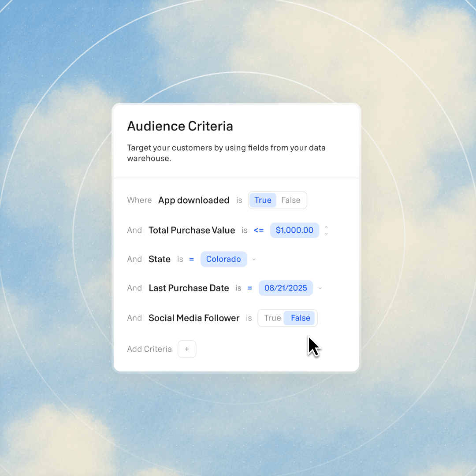Decrease Total Purchase Value with down arrow
476x476 pixels.
[326, 234]
